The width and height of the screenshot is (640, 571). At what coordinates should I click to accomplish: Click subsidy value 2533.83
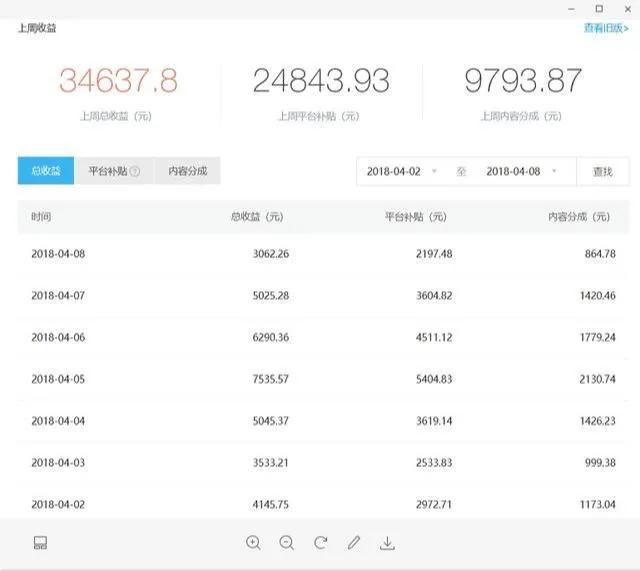(x=434, y=463)
